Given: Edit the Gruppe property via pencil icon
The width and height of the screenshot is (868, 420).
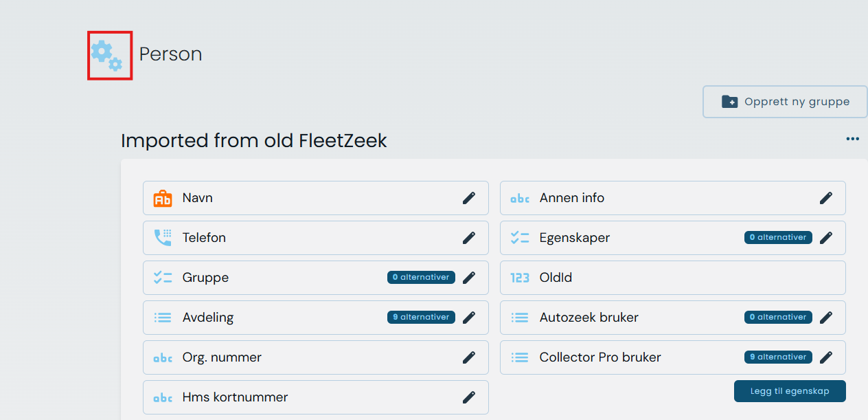Looking at the screenshot, I should tap(469, 278).
